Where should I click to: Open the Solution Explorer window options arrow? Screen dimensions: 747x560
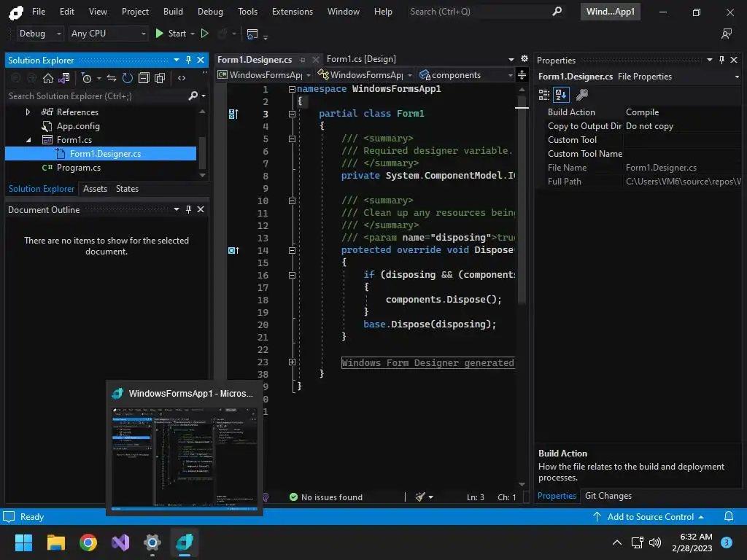point(177,60)
